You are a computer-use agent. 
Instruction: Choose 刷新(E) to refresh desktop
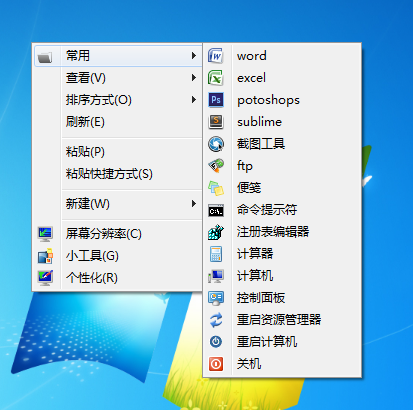(x=118, y=122)
